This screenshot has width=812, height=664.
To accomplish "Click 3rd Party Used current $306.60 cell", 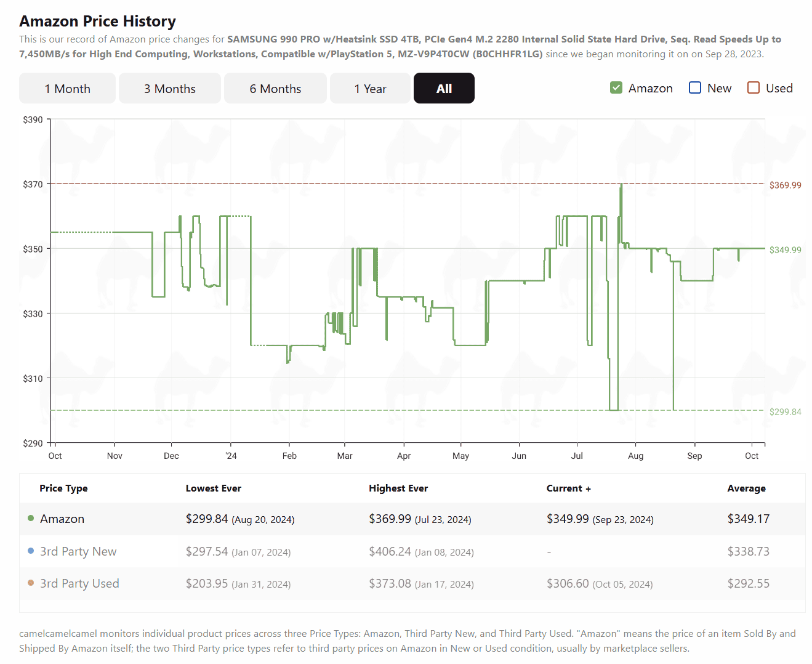I will [600, 583].
